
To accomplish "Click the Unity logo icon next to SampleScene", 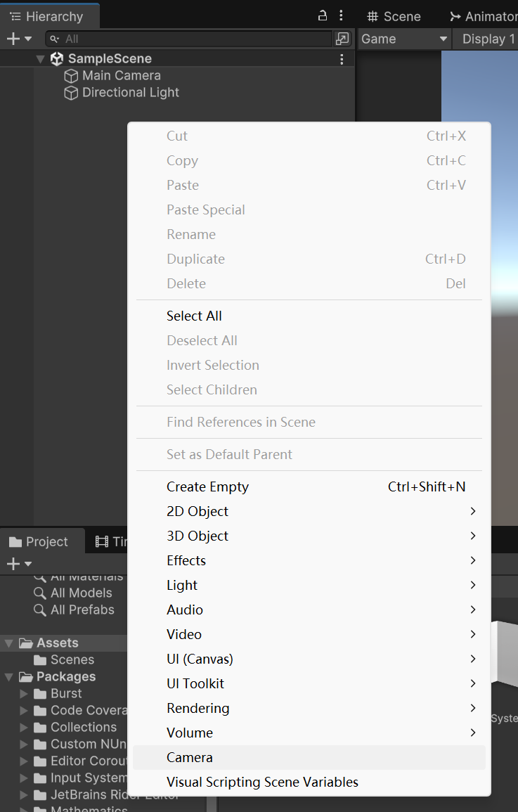I will click(x=57, y=58).
